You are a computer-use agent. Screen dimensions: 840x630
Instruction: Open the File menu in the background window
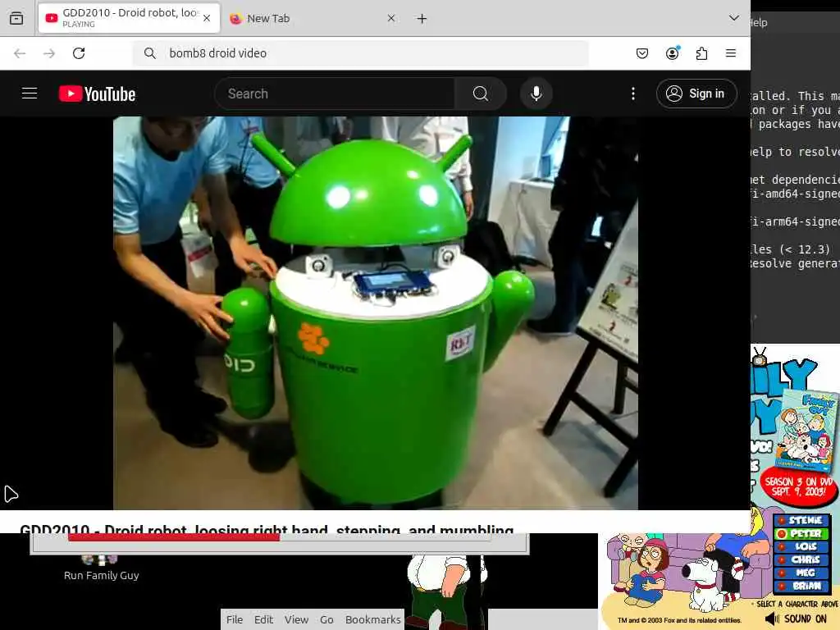click(234, 619)
